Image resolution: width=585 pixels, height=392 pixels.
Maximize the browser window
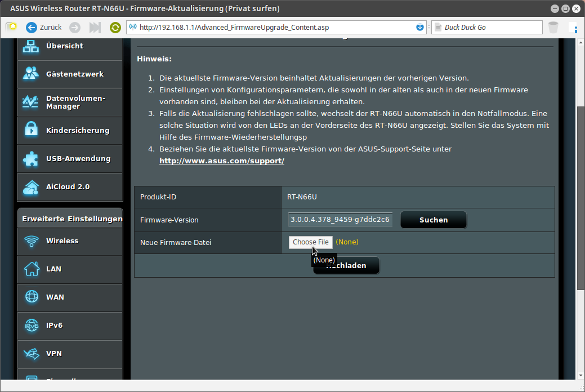[566, 8]
